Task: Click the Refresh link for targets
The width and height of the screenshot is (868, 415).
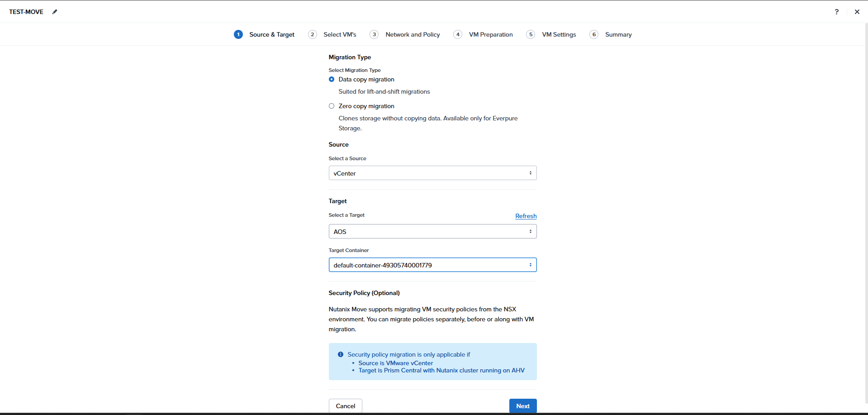Action: pyautogui.click(x=526, y=216)
